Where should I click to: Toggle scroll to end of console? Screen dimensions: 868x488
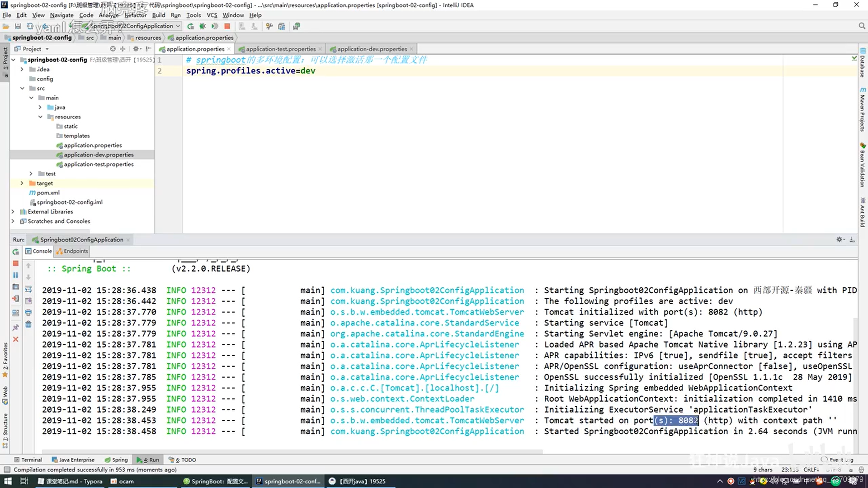point(28,301)
